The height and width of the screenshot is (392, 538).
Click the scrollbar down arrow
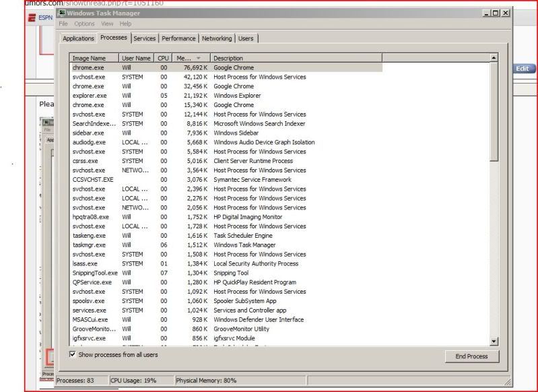[494, 341]
